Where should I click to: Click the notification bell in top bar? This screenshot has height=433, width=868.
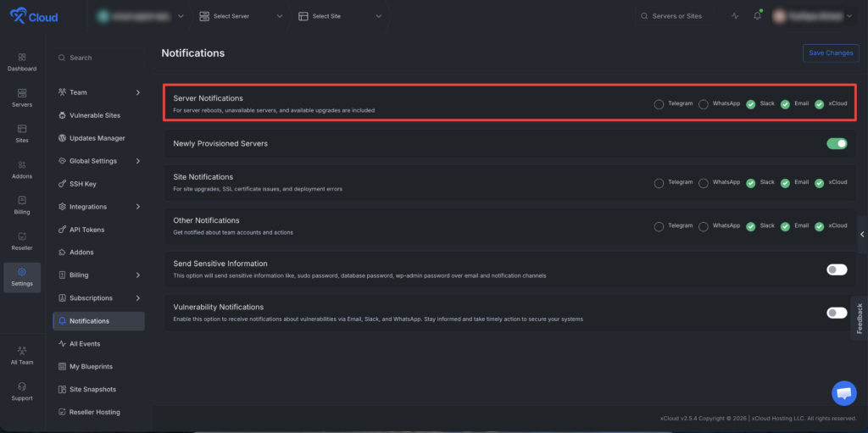(757, 16)
